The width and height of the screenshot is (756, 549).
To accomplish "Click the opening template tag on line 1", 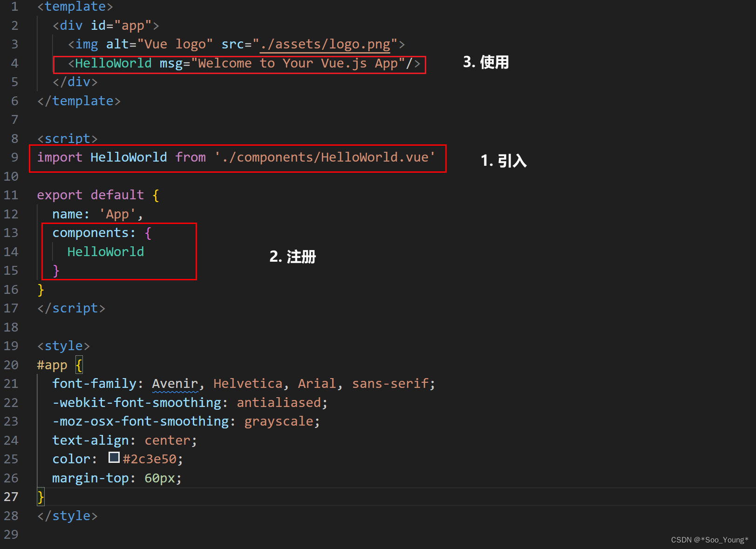I will pos(75,7).
